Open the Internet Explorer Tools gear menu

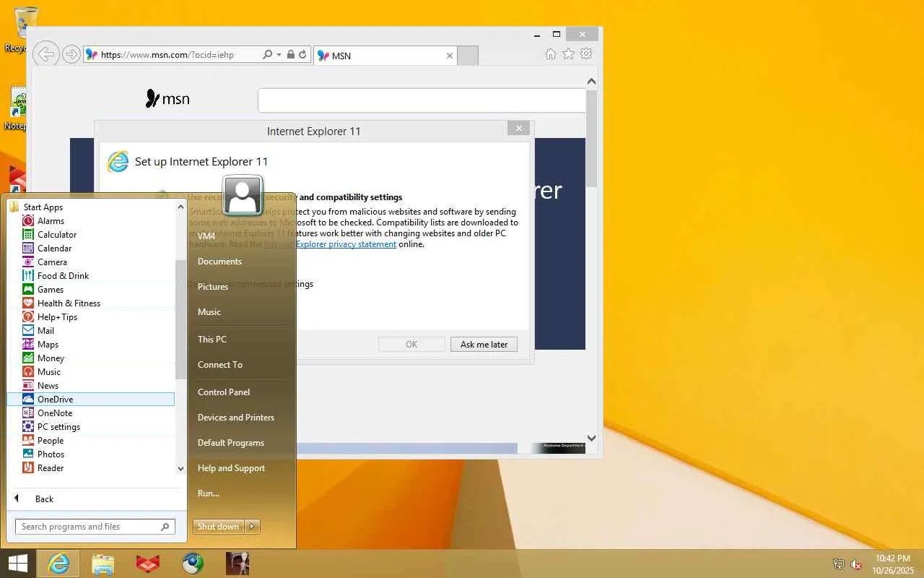(586, 54)
